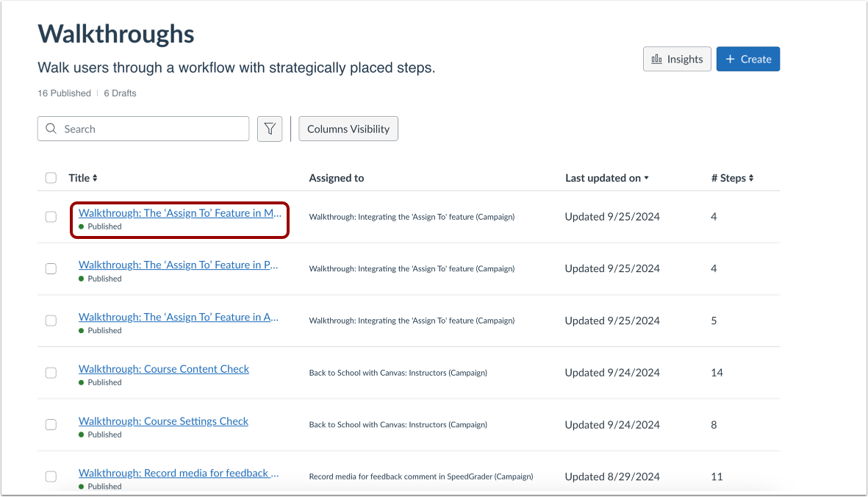868x497 pixels.
Task: View the 16 Published count
Action: point(64,93)
